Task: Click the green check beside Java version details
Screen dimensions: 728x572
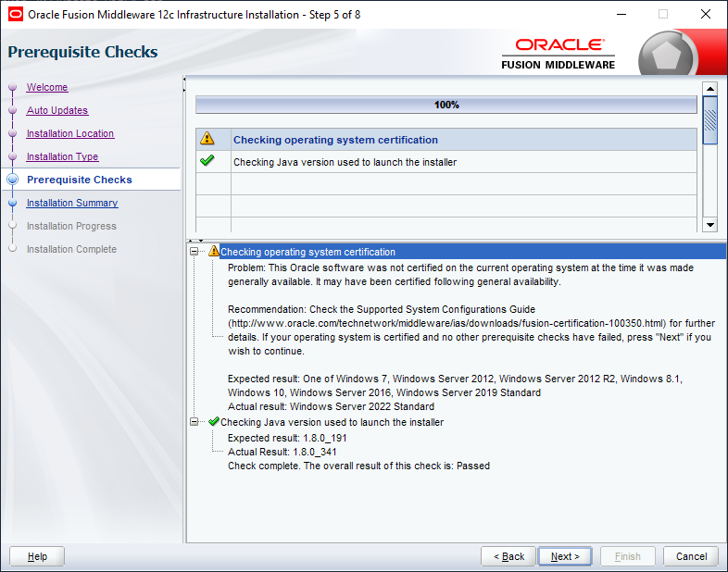Action: point(214,422)
